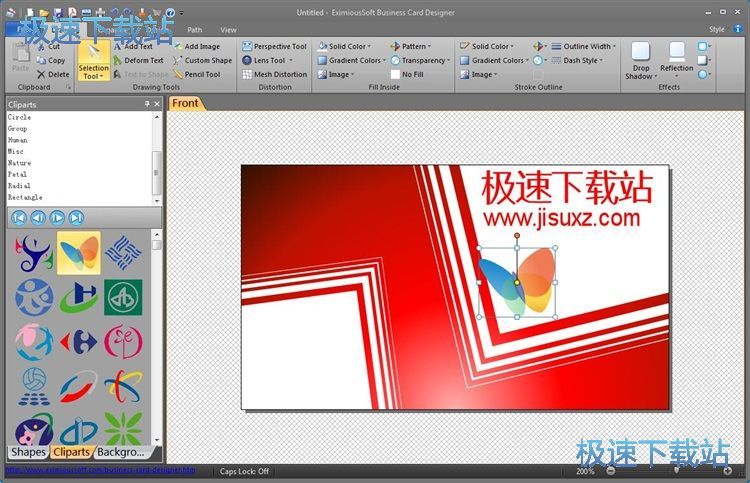Select green square logo clipart
This screenshot has height=483, width=750.
tap(123, 297)
